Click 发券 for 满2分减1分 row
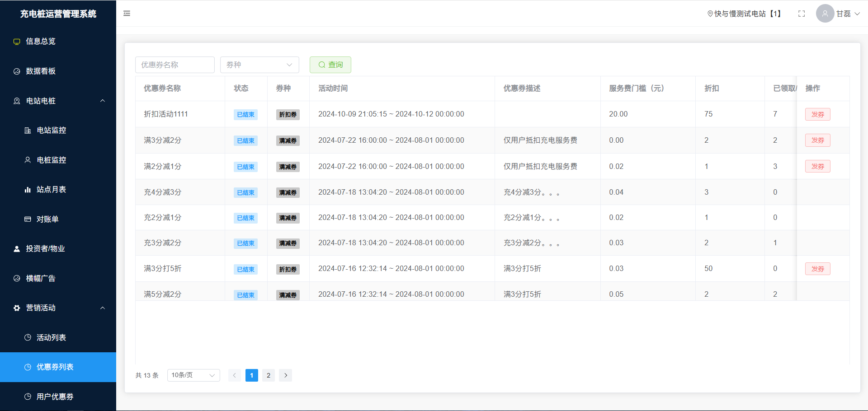 click(x=818, y=166)
